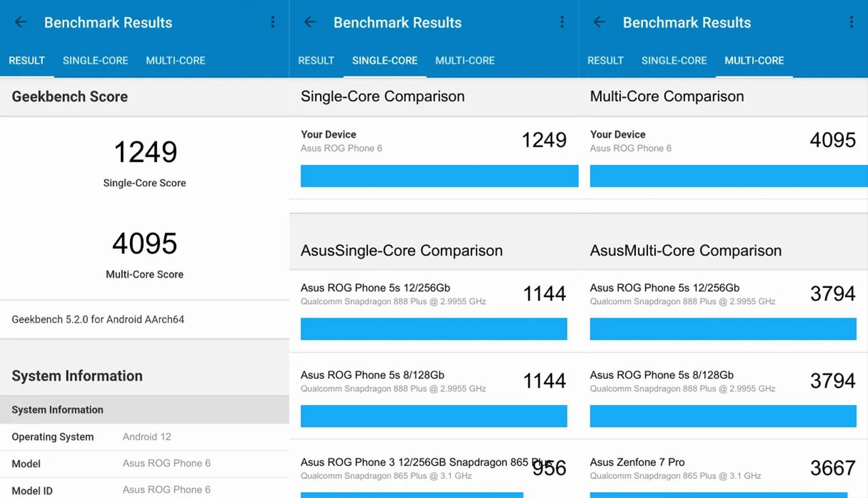Click the Geekbench 5.2.0 for Android link
Image resolution: width=868 pixels, height=498 pixels.
[x=97, y=319]
